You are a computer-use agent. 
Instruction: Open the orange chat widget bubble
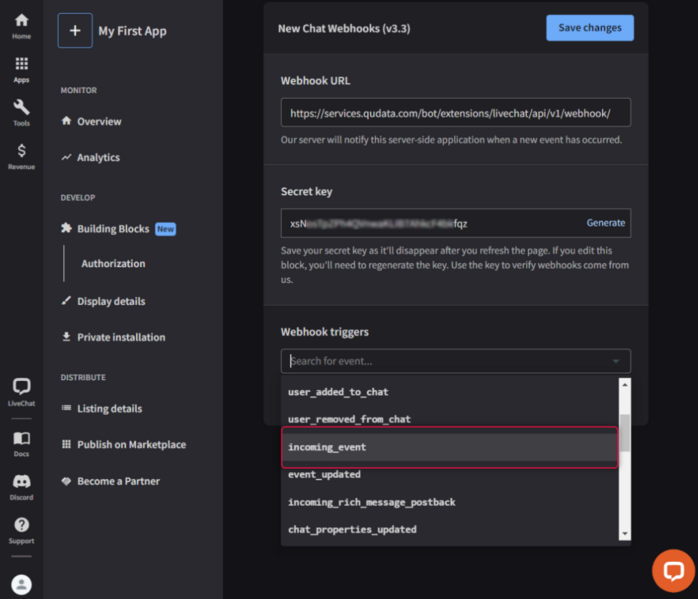click(x=673, y=571)
